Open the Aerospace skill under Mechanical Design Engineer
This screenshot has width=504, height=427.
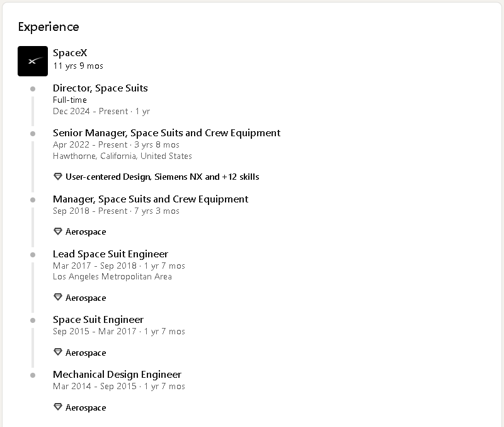pyautogui.click(x=86, y=407)
